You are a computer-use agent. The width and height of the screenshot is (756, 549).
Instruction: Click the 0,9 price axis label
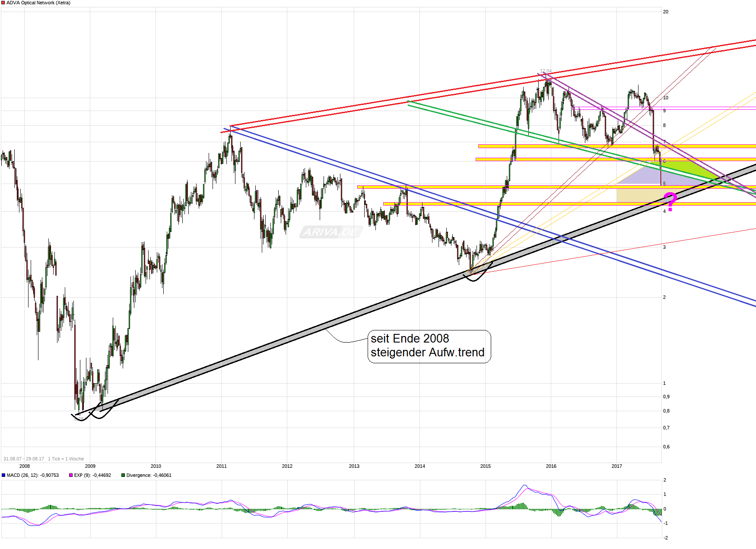tap(667, 397)
